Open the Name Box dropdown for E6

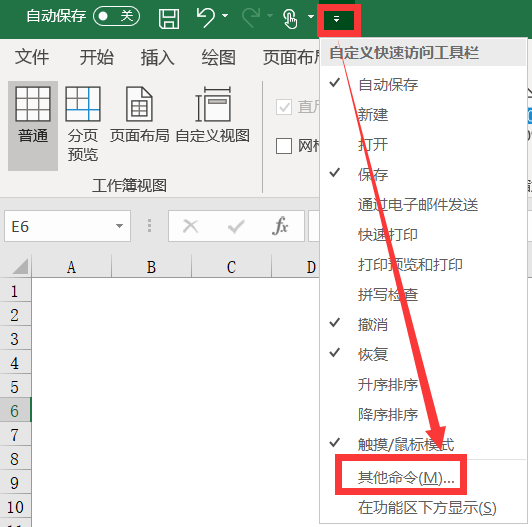click(119, 226)
